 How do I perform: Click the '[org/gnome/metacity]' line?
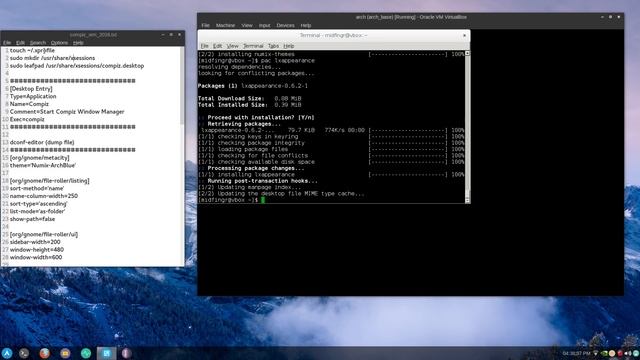tap(40, 158)
